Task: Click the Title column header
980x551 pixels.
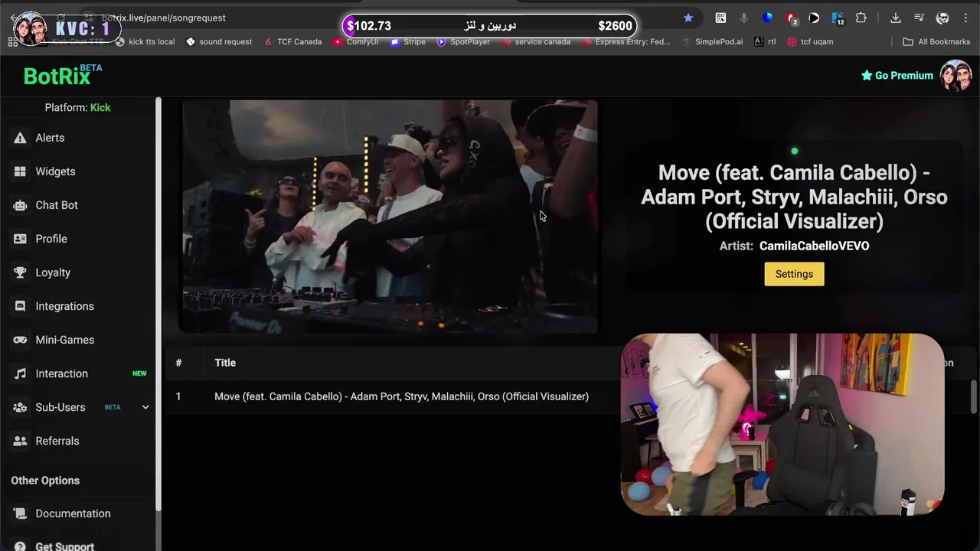Action: tap(225, 363)
